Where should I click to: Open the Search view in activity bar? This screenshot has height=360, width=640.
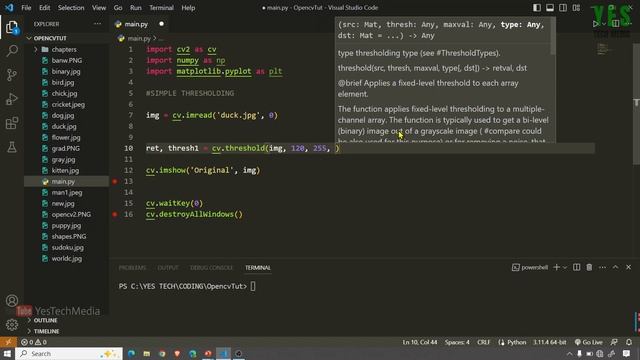coord(12,51)
